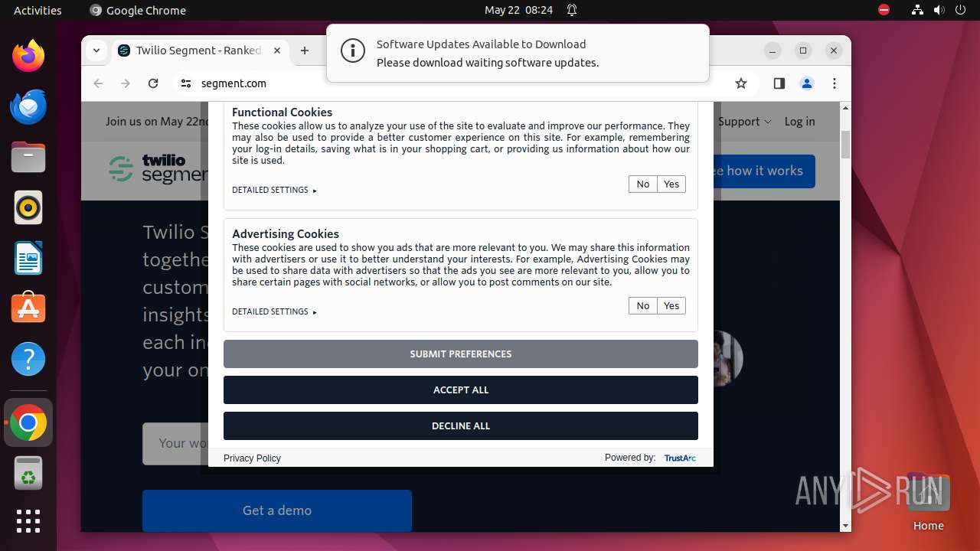Open Home folder desktop icon

[928, 501]
